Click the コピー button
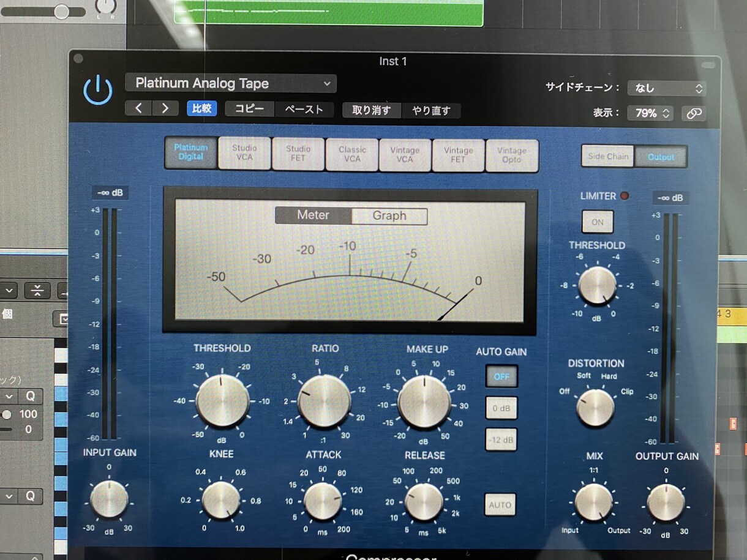This screenshot has height=560, width=747. pos(250,109)
